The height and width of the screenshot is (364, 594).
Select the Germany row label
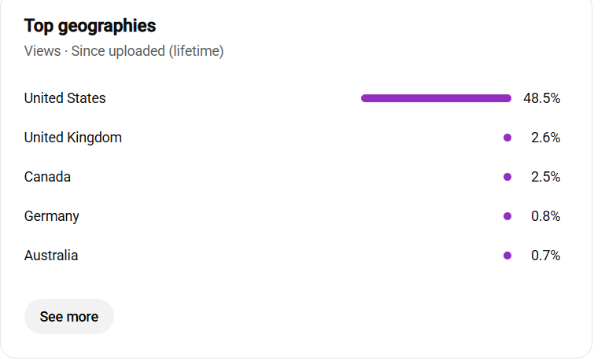click(51, 217)
